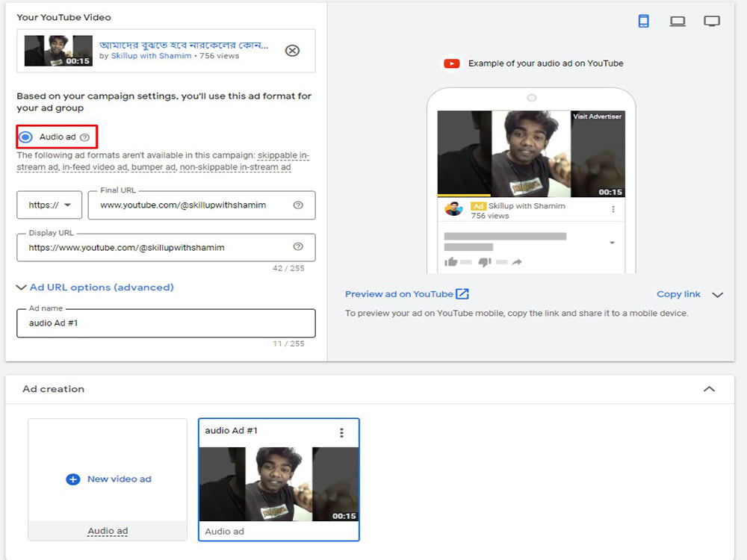This screenshot has width=747, height=560.
Task: Click 'Your YouTube Video' heading
Action: (63, 17)
